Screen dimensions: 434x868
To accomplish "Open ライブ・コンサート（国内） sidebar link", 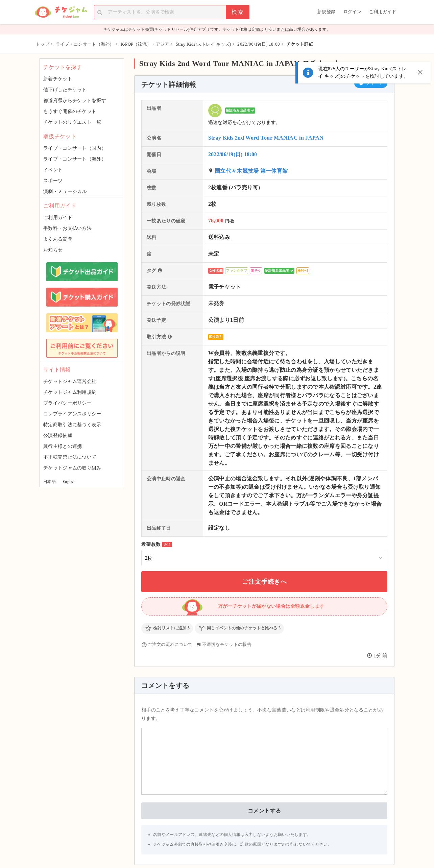I will pos(74,148).
